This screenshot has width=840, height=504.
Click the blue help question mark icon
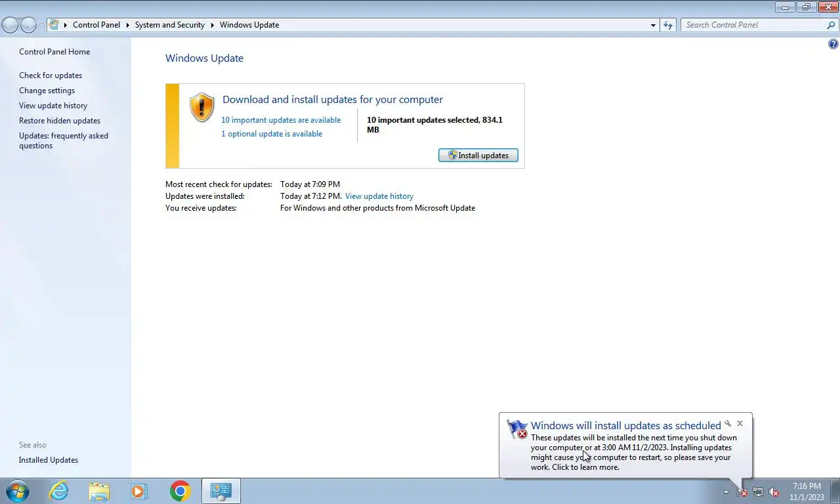[833, 45]
